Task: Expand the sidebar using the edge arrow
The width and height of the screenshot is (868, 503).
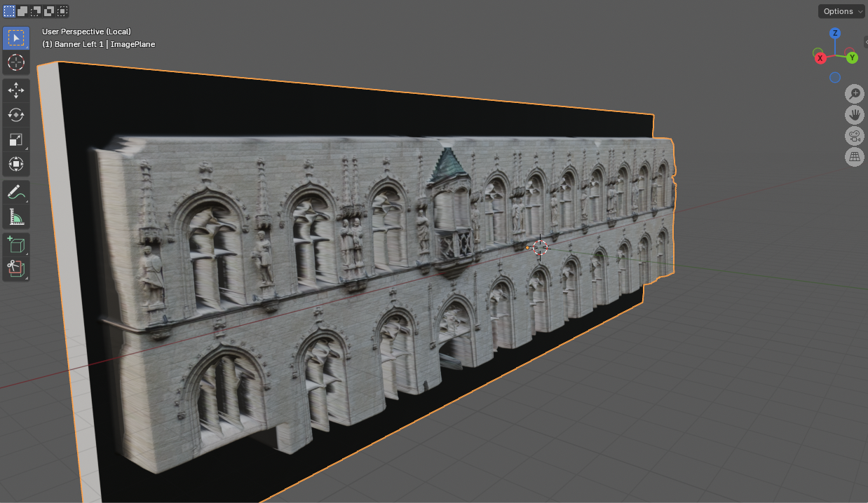Action: [865, 41]
